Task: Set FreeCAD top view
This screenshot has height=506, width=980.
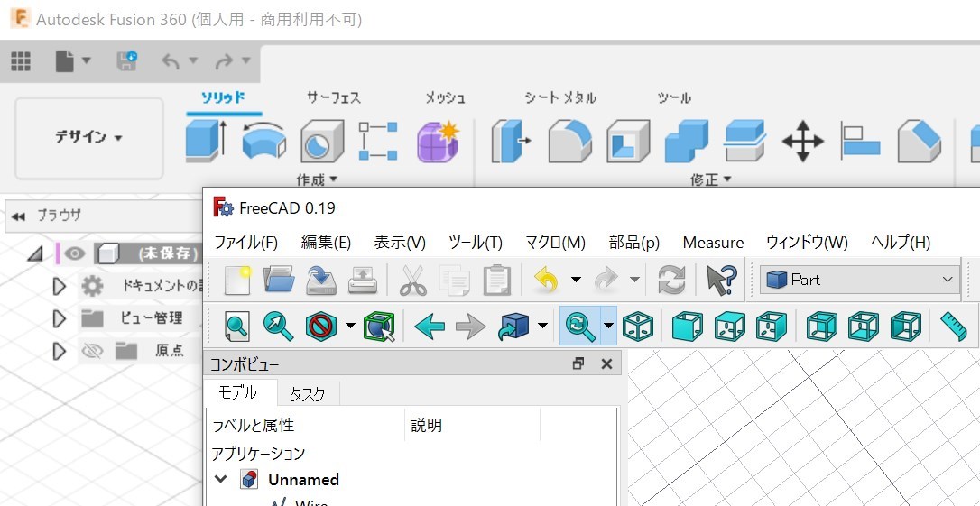Action: (730, 327)
